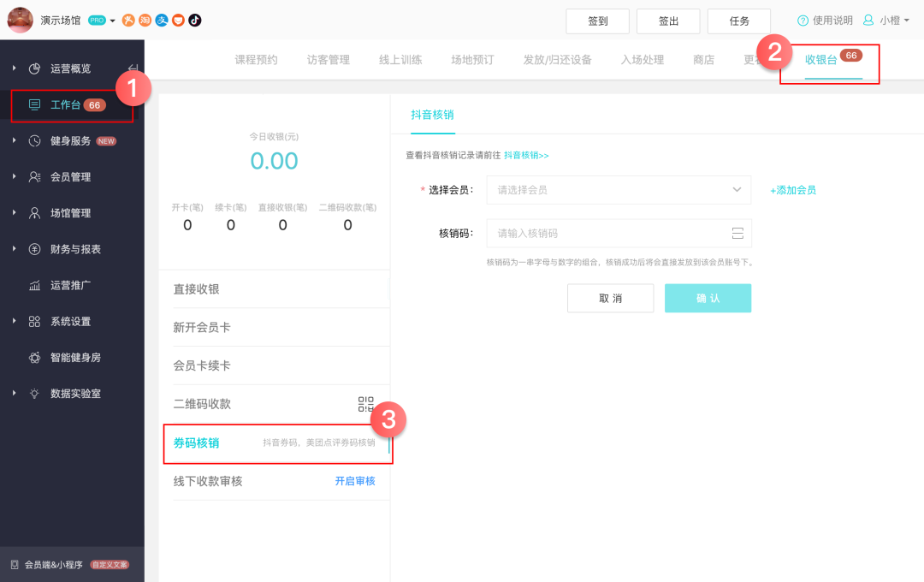Click the orange Taobao icon in header

coord(145,21)
